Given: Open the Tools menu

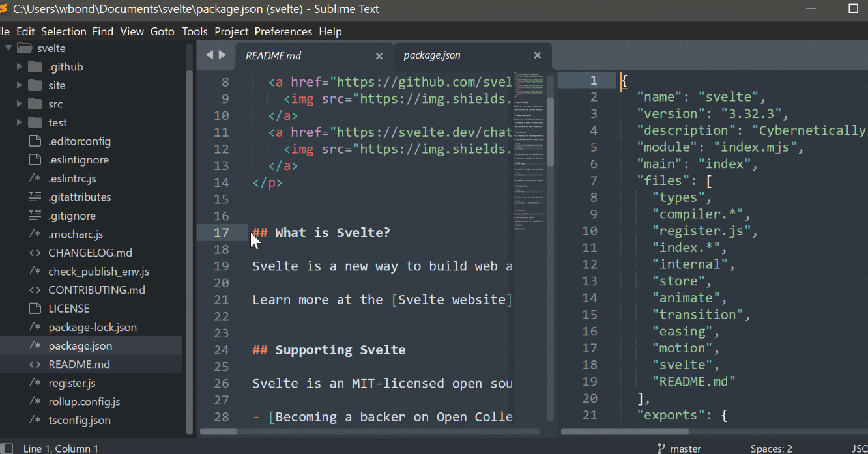Looking at the screenshot, I should tap(195, 31).
